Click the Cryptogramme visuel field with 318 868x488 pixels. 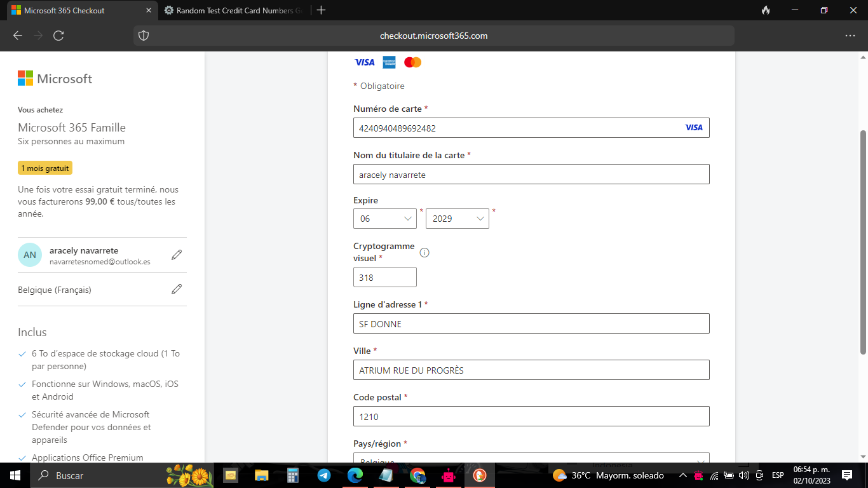[385, 277]
